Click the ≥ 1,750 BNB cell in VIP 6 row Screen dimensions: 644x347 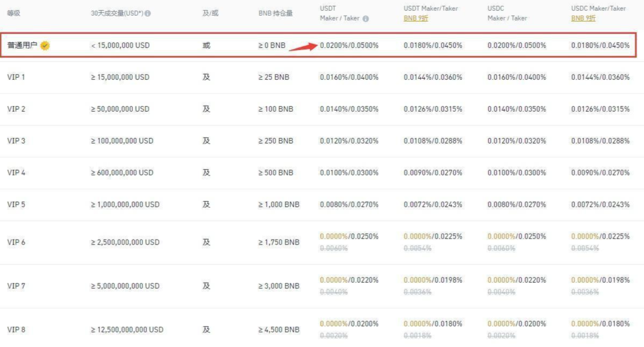279,242
